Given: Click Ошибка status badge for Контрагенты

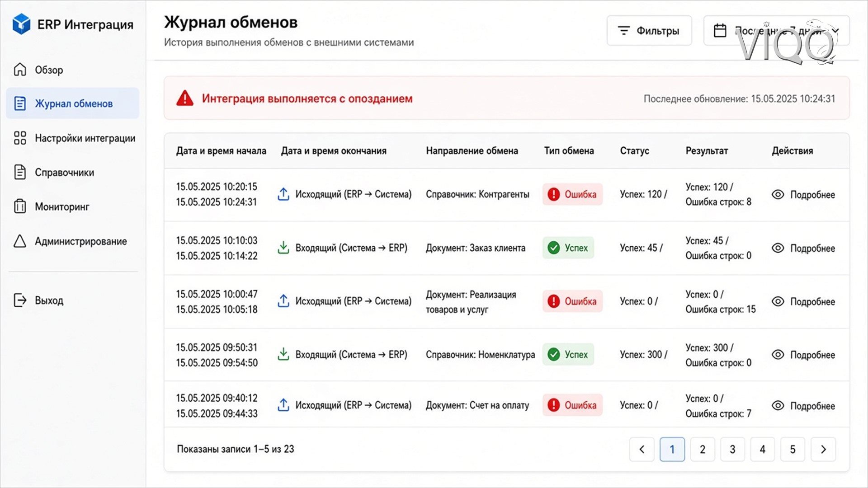Looking at the screenshot, I should (x=572, y=194).
